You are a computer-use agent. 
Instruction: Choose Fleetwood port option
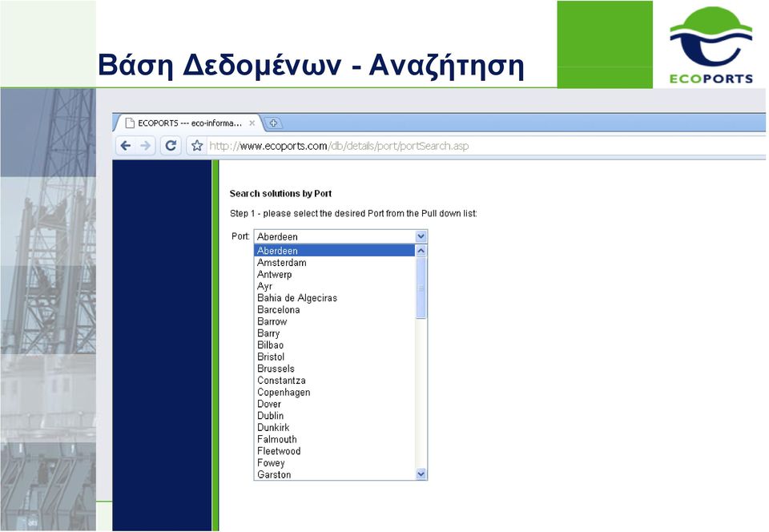pyautogui.click(x=335, y=450)
